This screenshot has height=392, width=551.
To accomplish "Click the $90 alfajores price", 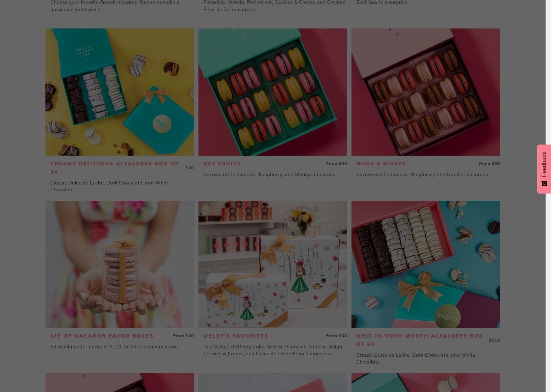I will click(x=190, y=168).
